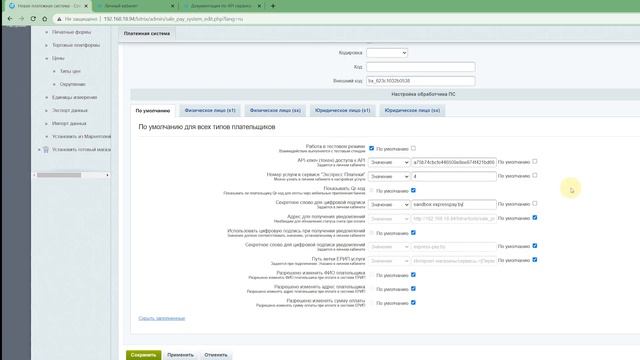Uncheck По умолчанию for Адрес для получения уведомлений
This screenshot has width=640, height=360.
click(535, 218)
